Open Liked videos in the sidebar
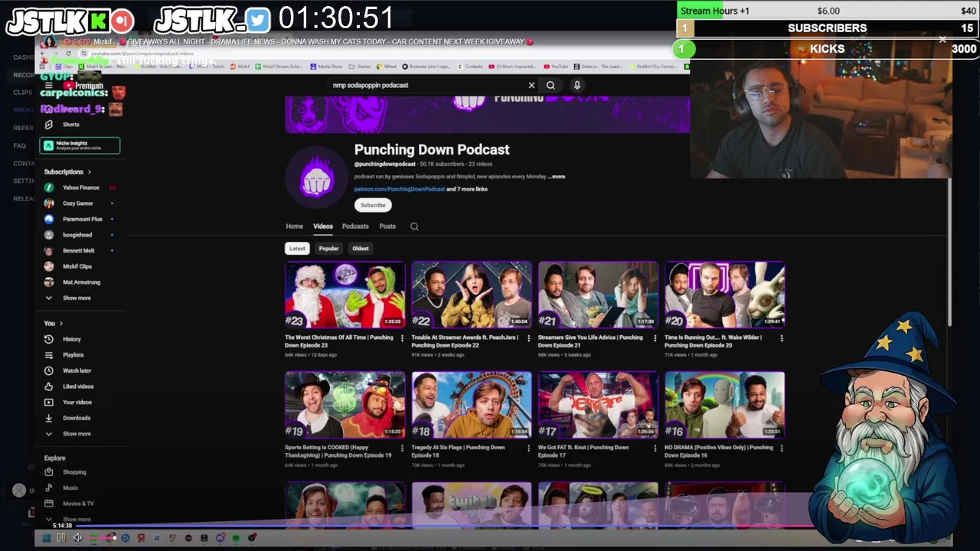980x551 pixels. point(80,386)
